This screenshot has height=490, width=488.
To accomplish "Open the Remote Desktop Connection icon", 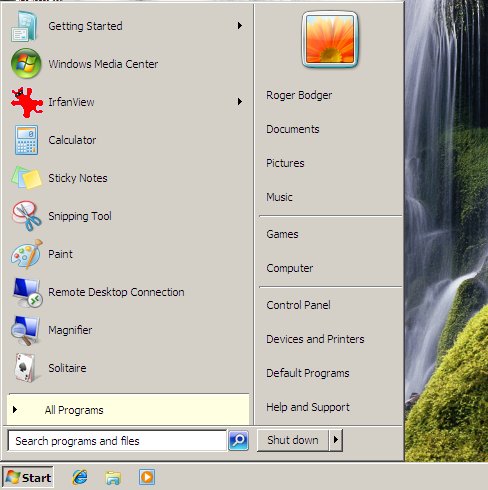I will click(28, 292).
